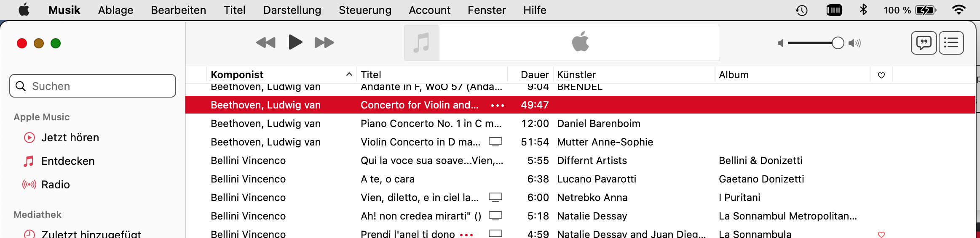The image size is (980, 238).
Task: Open the Darstellung menu
Action: click(292, 10)
